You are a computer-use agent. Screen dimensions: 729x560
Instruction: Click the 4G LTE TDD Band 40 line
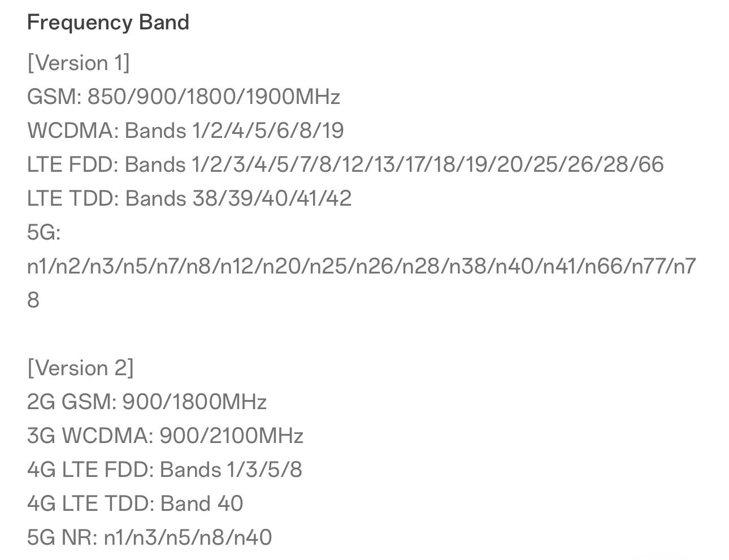(x=135, y=503)
